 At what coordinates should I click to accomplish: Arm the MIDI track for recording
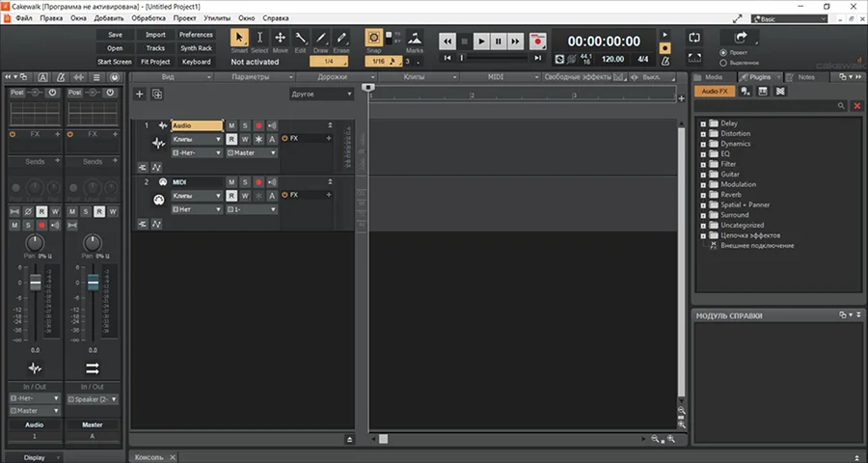258,182
